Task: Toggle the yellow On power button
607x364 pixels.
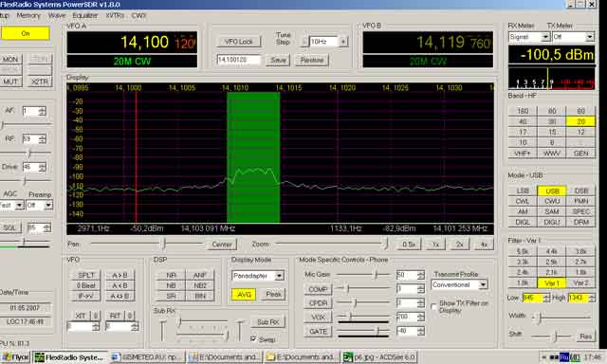Action: 26,33
